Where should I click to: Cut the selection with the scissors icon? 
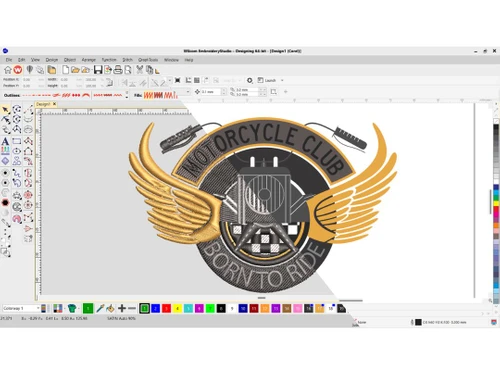pos(139,70)
